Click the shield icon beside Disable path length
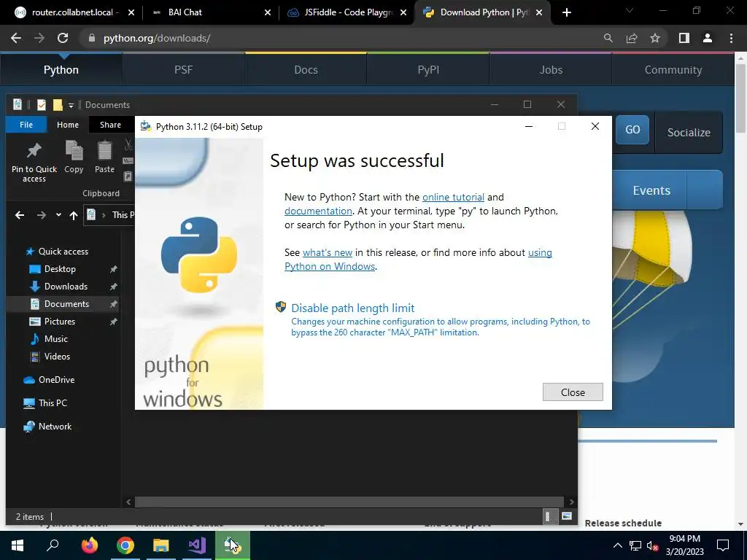747x560 pixels. (x=281, y=307)
